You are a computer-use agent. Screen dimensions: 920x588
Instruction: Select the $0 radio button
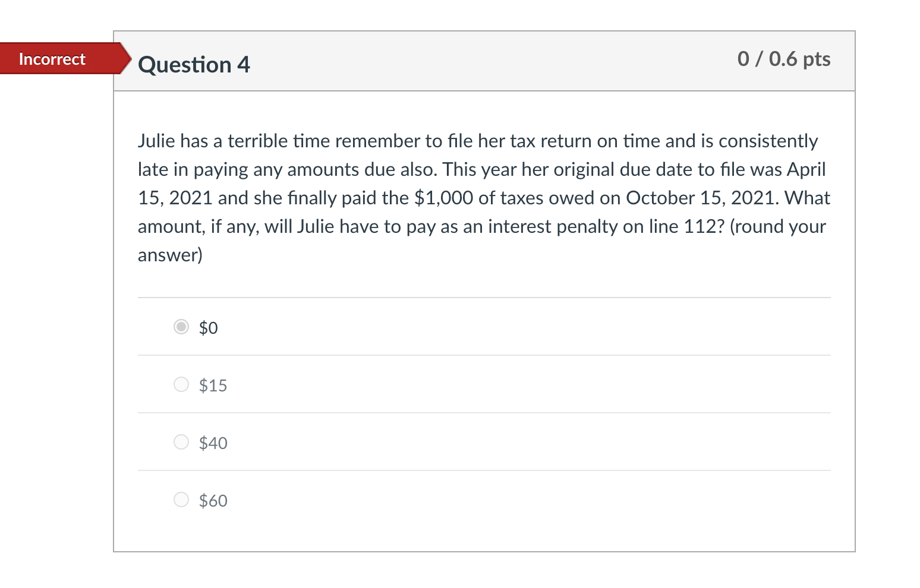tap(181, 327)
